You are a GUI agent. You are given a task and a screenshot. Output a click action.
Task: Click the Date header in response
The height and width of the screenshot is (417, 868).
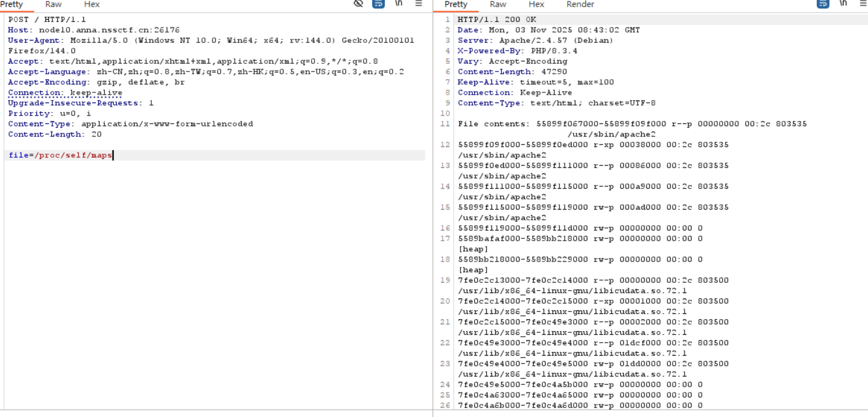pyautogui.click(x=549, y=30)
